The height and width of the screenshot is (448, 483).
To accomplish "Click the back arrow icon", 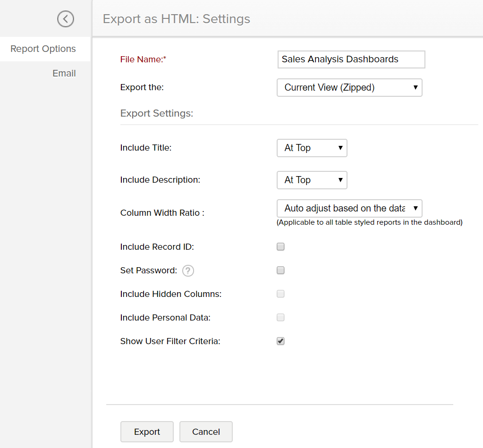I will pyautogui.click(x=66, y=19).
